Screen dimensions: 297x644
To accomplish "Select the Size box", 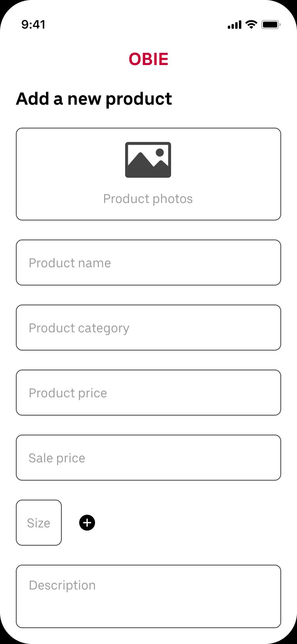I will [x=39, y=523].
